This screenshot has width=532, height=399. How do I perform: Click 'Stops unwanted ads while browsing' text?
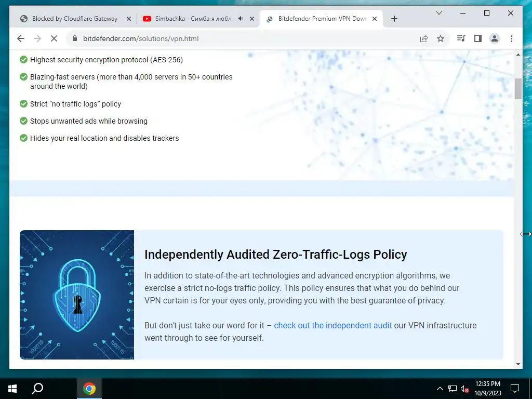pos(88,121)
